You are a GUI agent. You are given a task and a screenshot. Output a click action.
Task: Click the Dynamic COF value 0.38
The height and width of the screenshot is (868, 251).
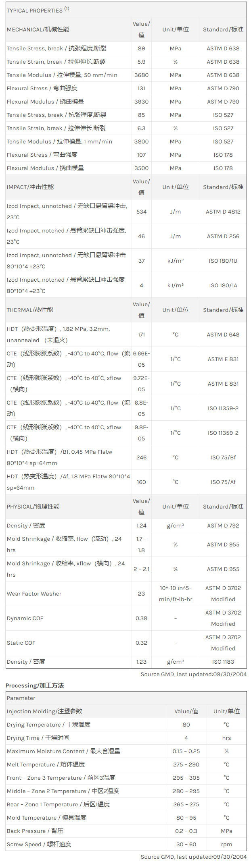click(x=141, y=618)
